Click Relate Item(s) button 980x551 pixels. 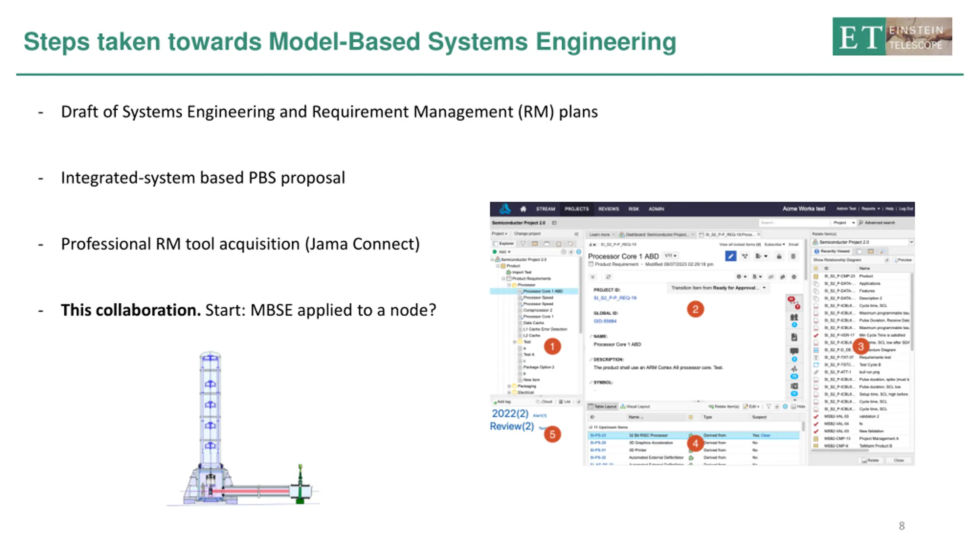(x=724, y=406)
